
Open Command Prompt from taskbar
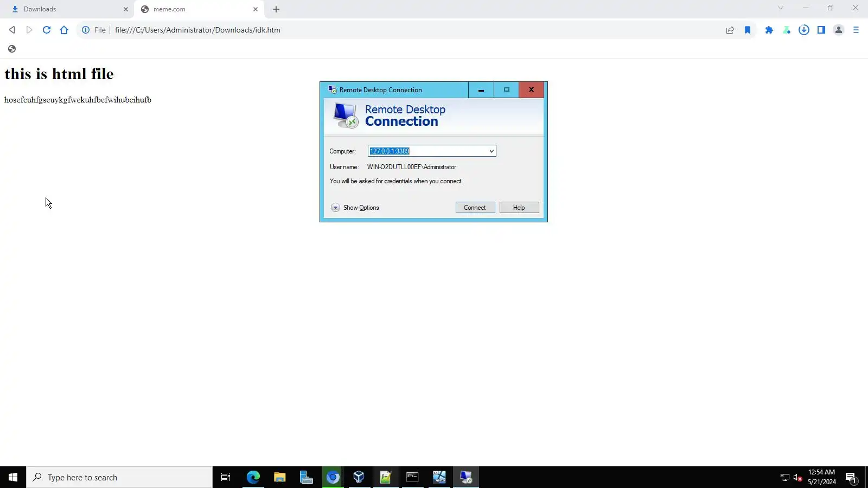tap(413, 477)
